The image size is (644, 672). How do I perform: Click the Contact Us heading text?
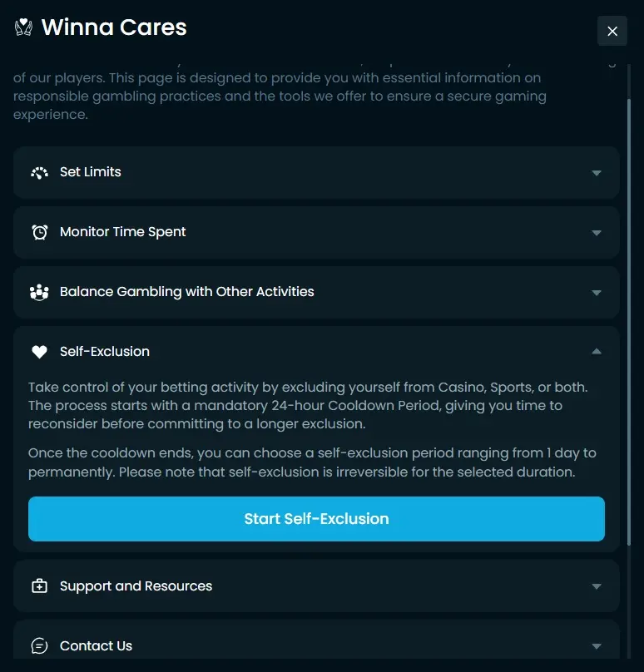point(96,646)
